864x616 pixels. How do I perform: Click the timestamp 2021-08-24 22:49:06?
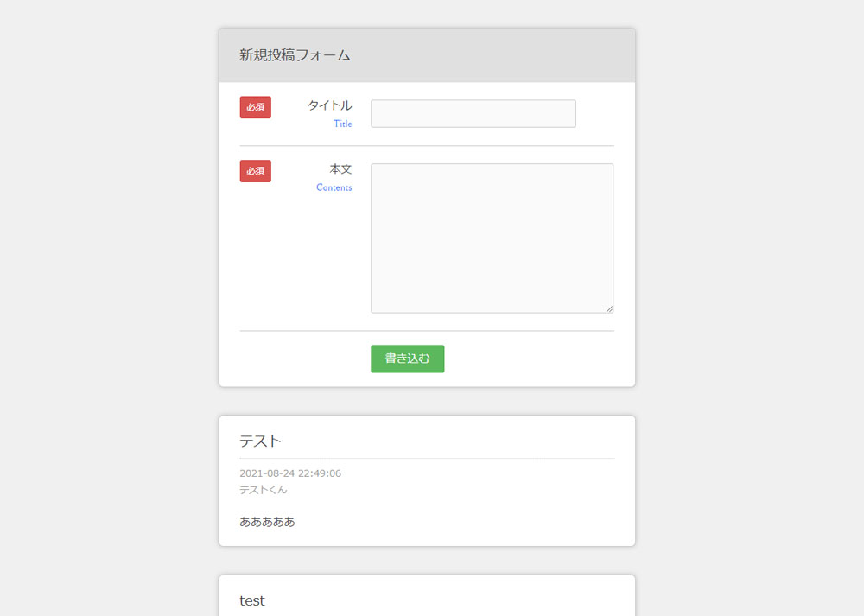click(290, 473)
